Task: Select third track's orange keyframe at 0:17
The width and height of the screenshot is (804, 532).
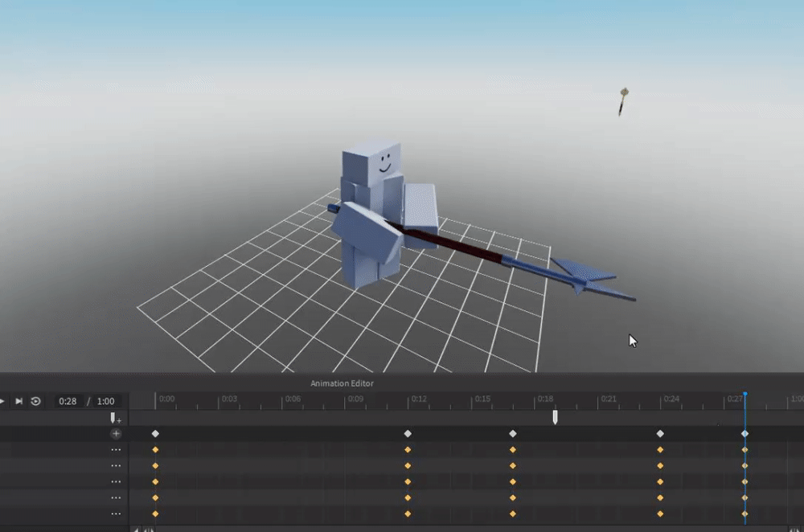Action: [513, 481]
